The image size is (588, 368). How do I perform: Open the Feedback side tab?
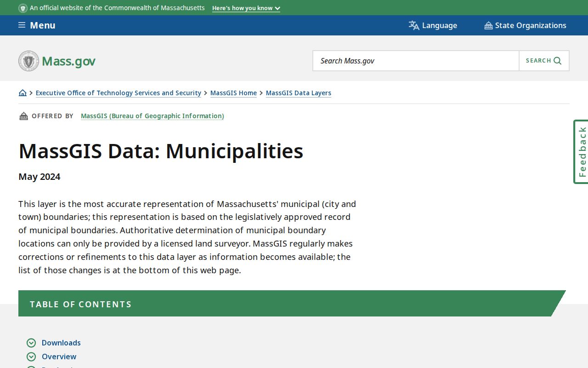coord(581,152)
